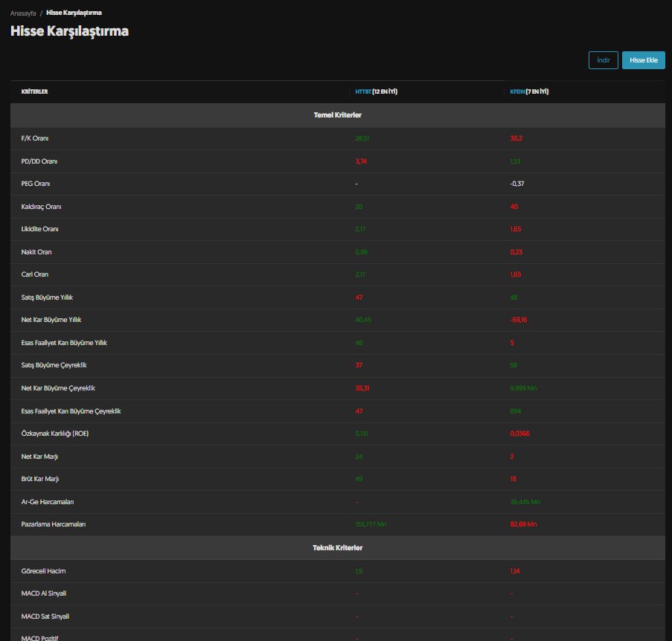This screenshot has width=672, height=641.
Task: Click KFEIN Kaldıraç value 40
Action: tap(513, 207)
